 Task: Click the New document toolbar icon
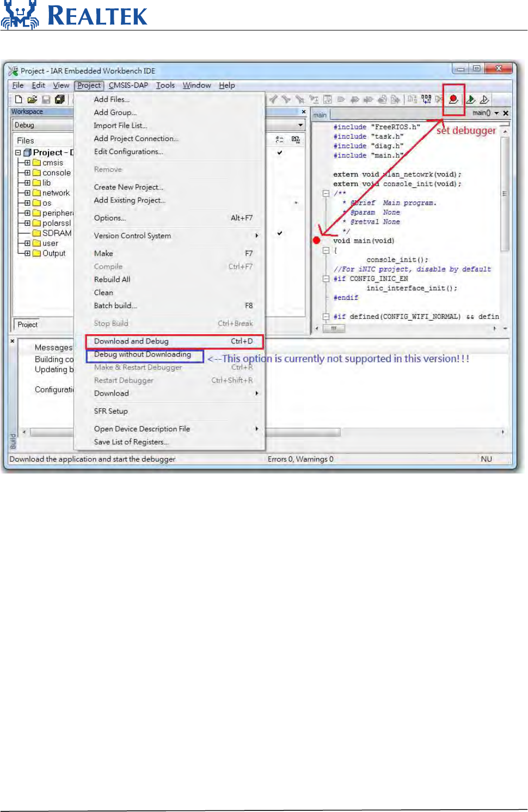pyautogui.click(x=19, y=99)
